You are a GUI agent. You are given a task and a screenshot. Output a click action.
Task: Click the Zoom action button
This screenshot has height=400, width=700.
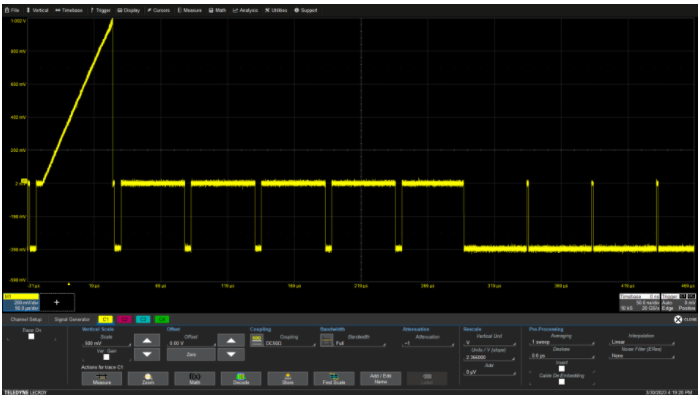tap(148, 379)
